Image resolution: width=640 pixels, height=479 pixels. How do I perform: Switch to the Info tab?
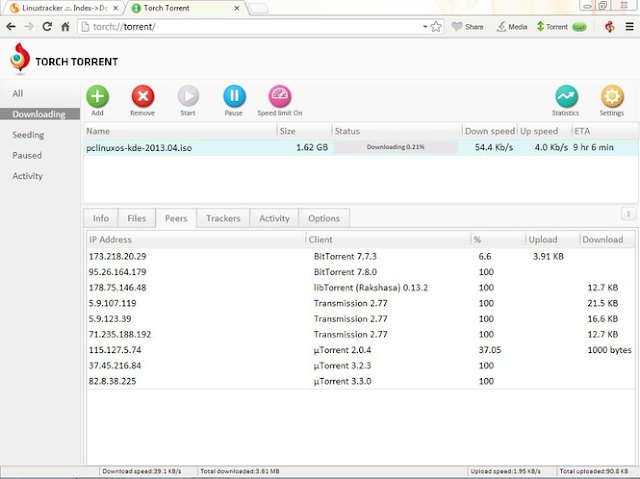tap(101, 218)
